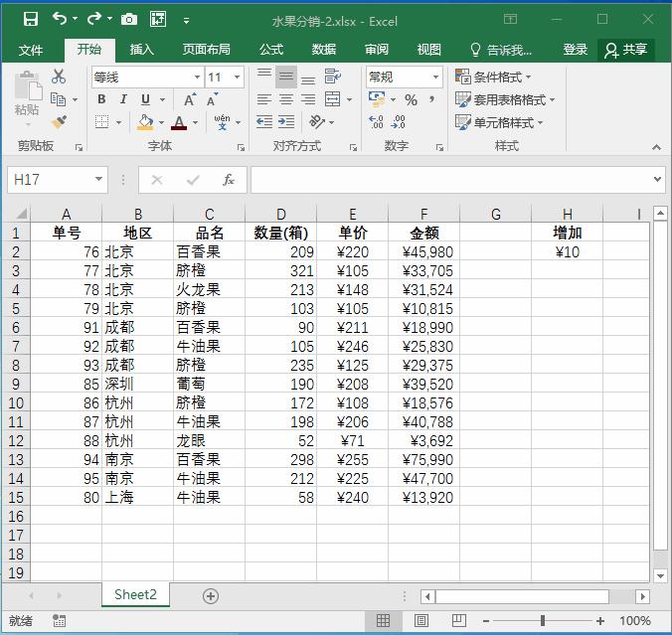
Task: Redo the last undone action
Action: (93, 19)
